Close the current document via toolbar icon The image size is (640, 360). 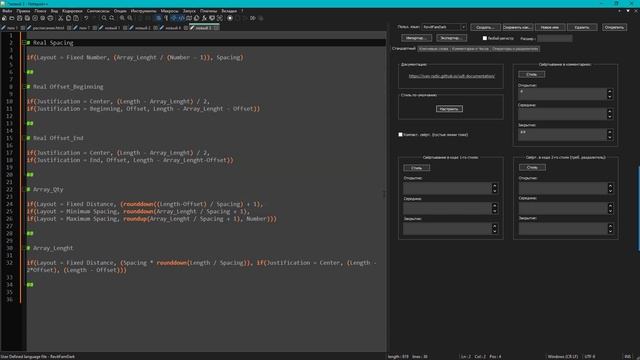(x=35, y=18)
